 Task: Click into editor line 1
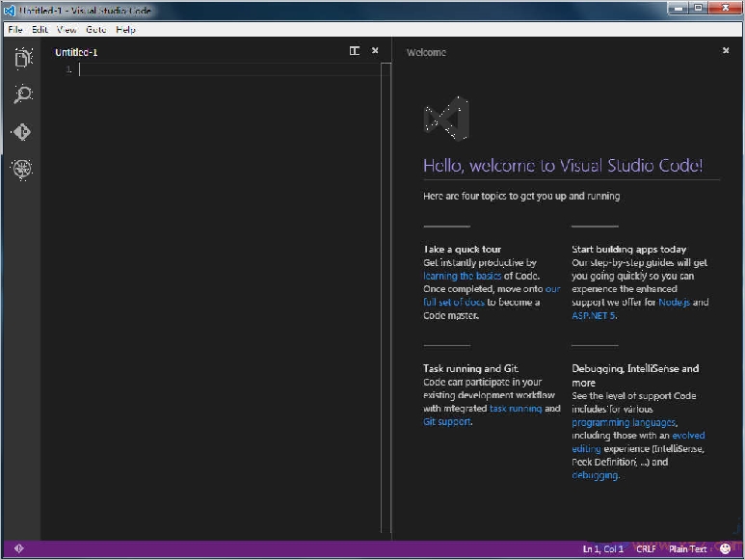point(229,69)
